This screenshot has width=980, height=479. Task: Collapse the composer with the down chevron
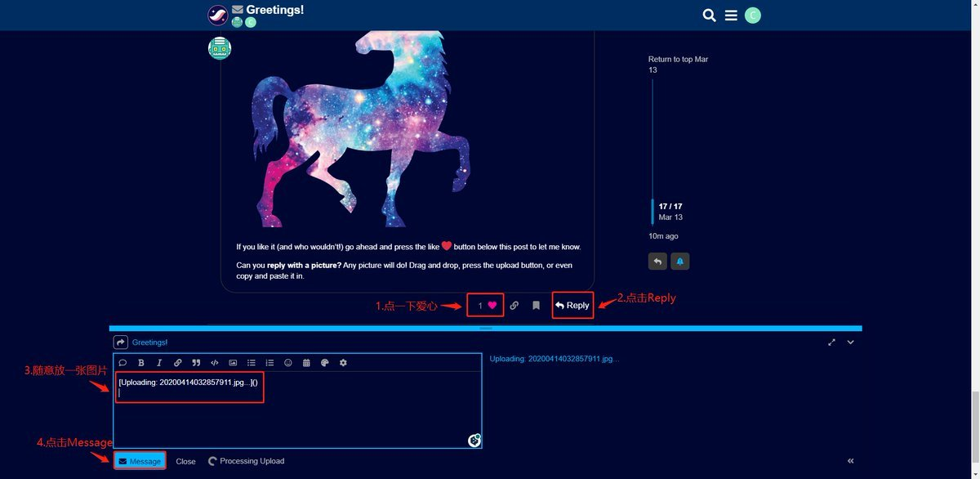[x=850, y=342]
